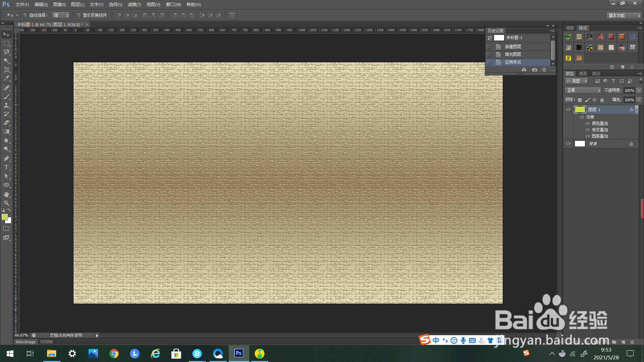Viewport: 644px width, 362px height.
Task: Click the foreground color swatch
Action: [x=5, y=217]
